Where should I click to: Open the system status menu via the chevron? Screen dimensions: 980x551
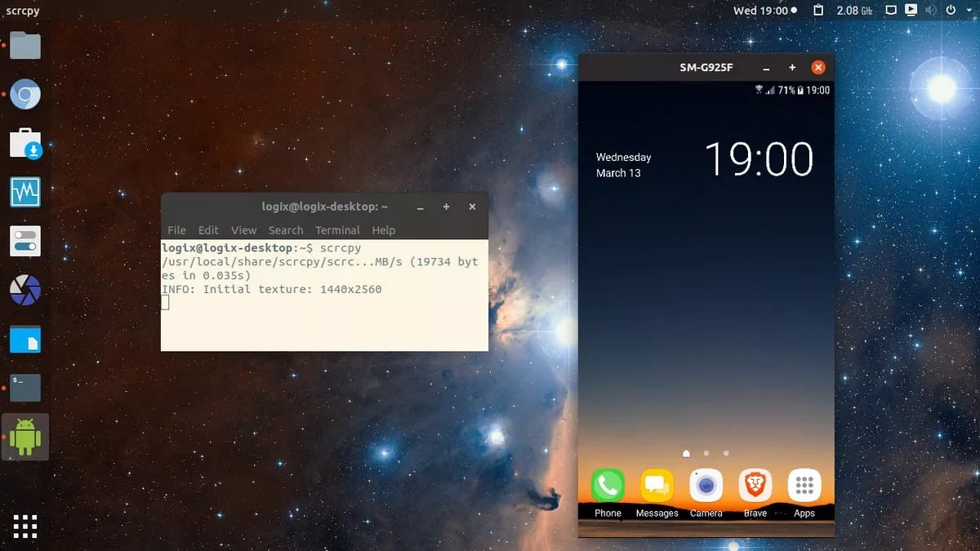(969, 11)
